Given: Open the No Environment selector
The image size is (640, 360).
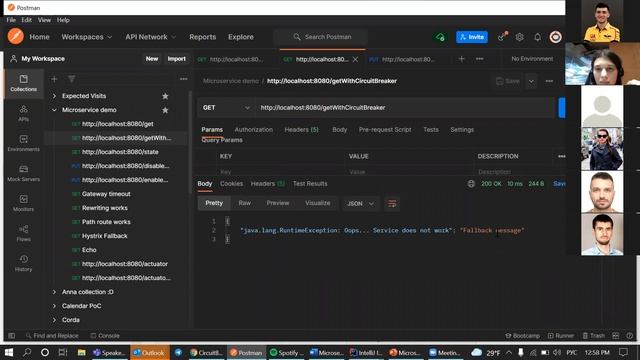Looking at the screenshot, I should pos(532,59).
